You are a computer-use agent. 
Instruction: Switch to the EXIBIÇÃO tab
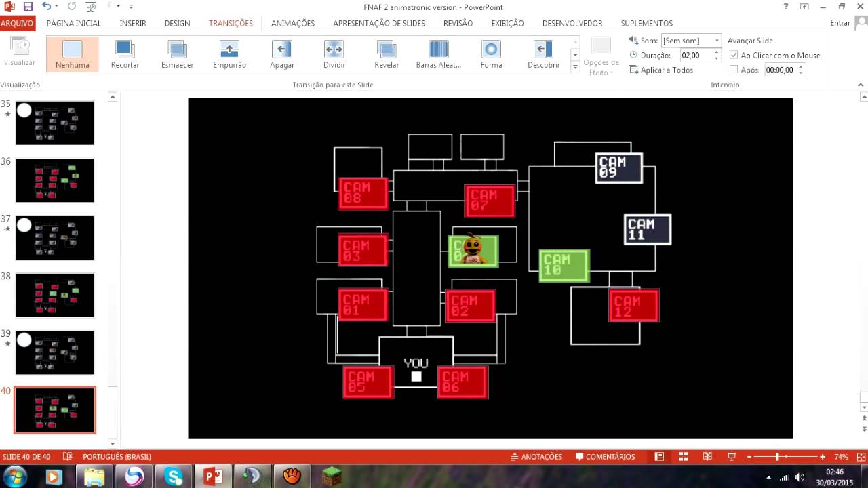click(507, 23)
